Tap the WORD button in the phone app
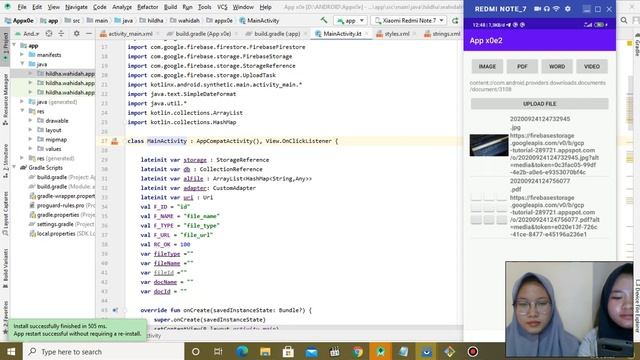This screenshot has width=640, height=360. tap(557, 66)
